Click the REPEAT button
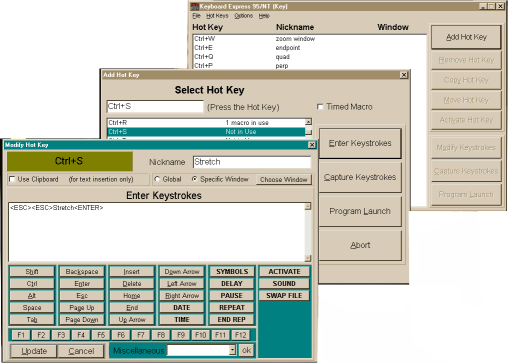 [232, 308]
